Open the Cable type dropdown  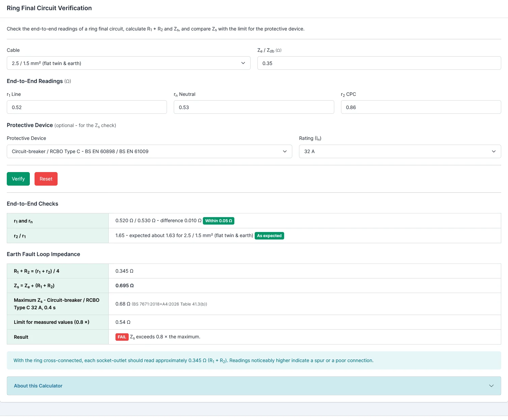(129, 63)
